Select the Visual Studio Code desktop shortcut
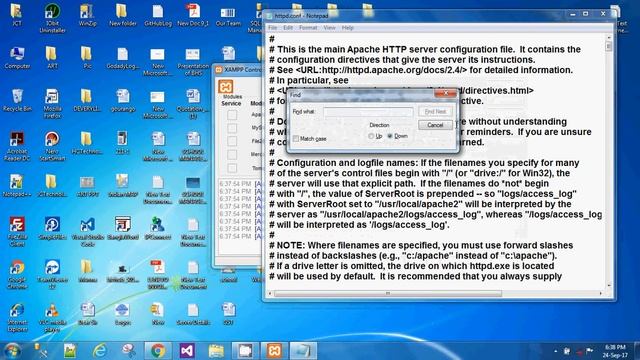The height and width of the screenshot is (360, 640). 87,231
